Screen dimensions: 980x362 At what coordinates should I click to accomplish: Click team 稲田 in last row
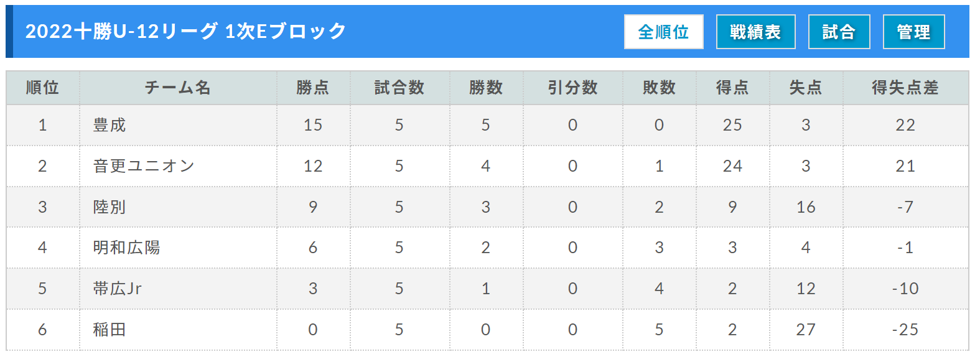coord(110,330)
